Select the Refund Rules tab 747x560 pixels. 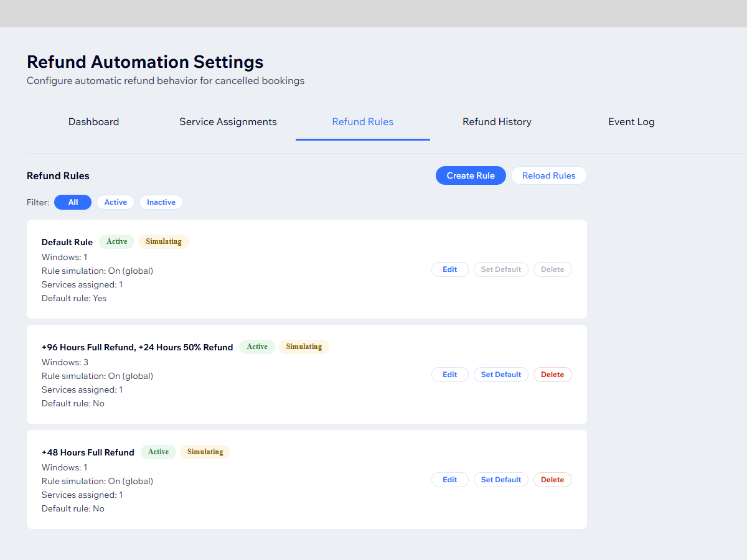pos(363,122)
